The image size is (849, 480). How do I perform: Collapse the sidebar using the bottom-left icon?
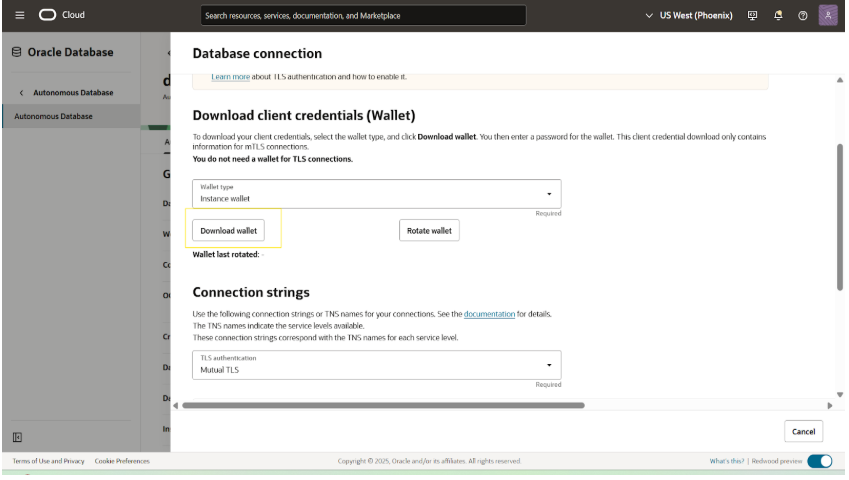(x=17, y=437)
